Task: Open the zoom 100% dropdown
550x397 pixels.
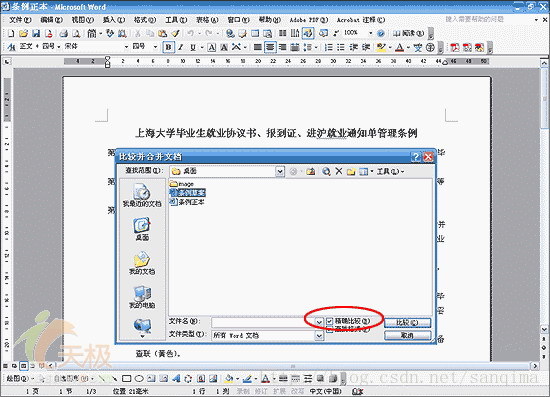Action: (x=370, y=33)
